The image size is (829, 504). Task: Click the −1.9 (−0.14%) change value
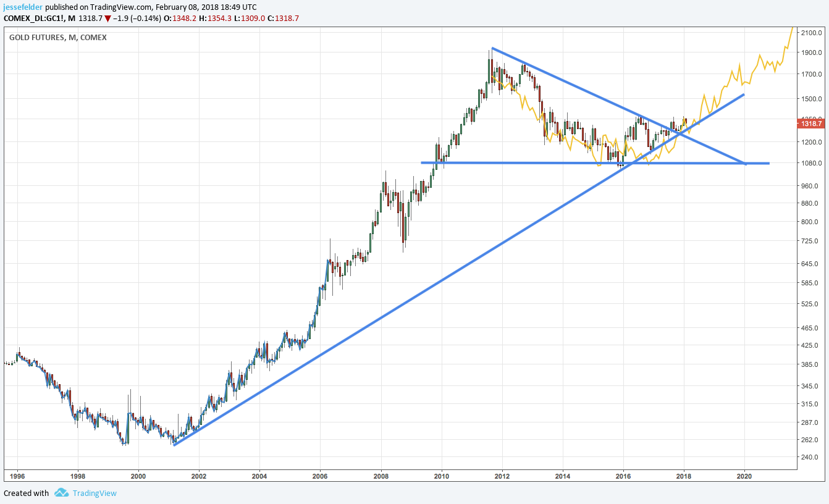pos(138,19)
